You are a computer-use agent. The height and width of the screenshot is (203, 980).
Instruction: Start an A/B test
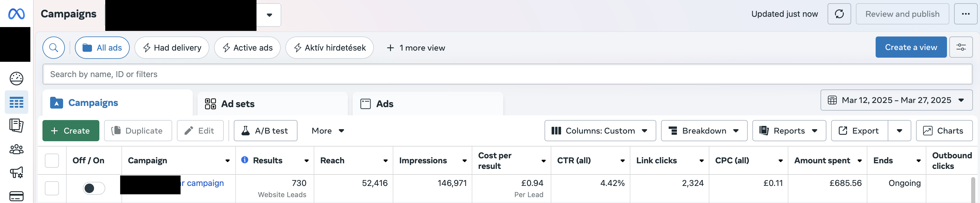(x=266, y=131)
